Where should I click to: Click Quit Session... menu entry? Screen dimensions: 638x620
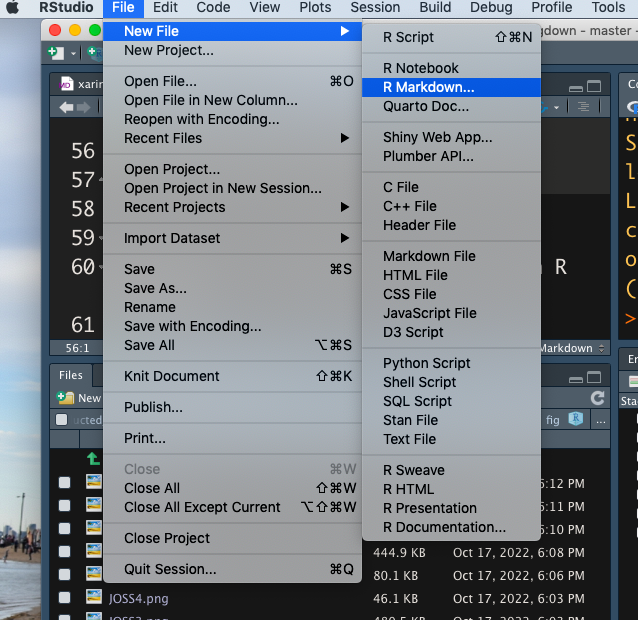232,569
